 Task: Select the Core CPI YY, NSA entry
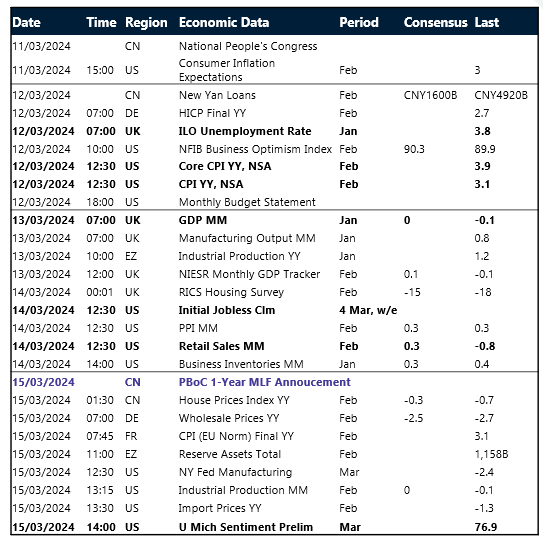[225, 166]
